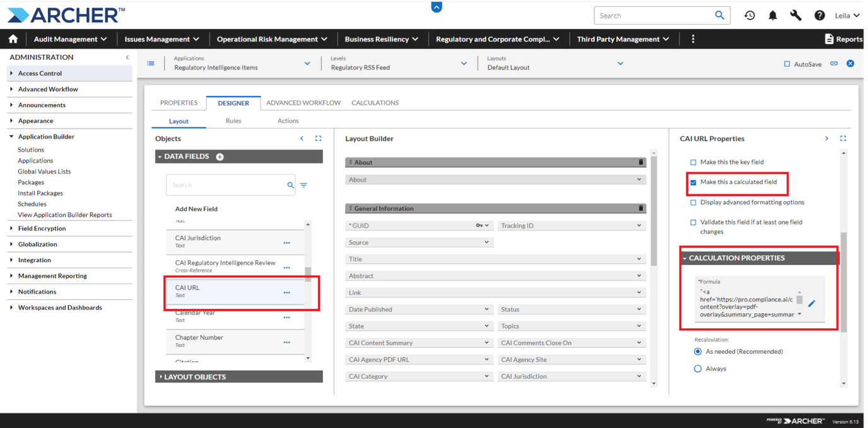Open the help question mark icon
Image resolution: width=868 pixels, height=428 pixels.
click(819, 15)
